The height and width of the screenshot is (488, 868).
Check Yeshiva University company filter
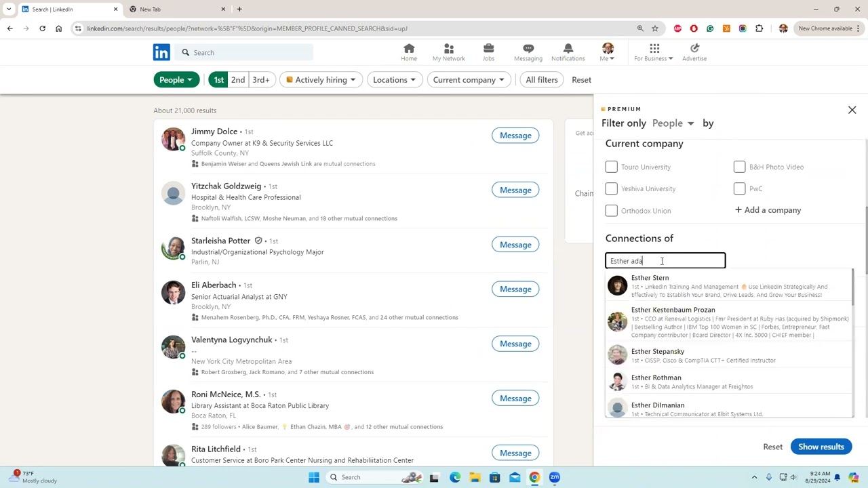coord(611,188)
